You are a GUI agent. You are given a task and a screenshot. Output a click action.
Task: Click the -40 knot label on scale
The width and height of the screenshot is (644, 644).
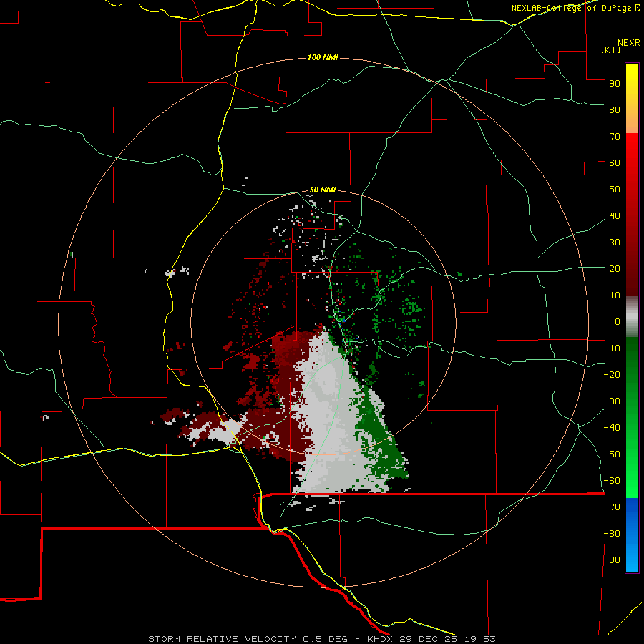click(612, 428)
